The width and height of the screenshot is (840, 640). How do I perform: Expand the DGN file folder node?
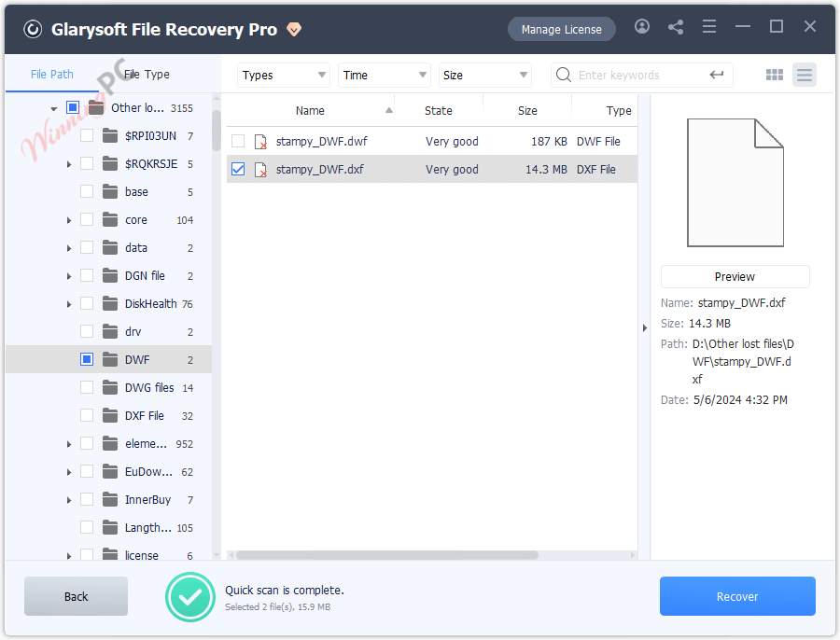pyautogui.click(x=68, y=276)
